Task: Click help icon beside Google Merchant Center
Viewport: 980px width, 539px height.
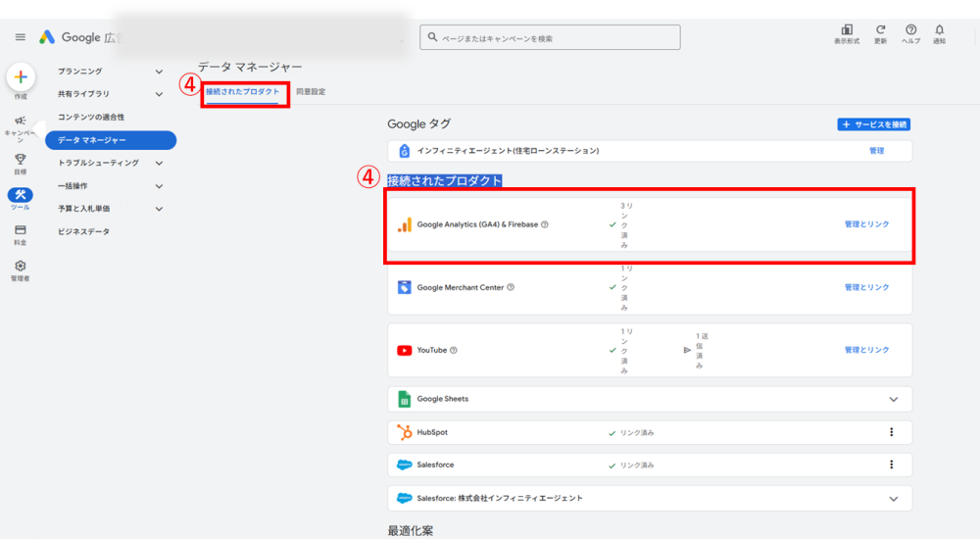Action: click(511, 287)
